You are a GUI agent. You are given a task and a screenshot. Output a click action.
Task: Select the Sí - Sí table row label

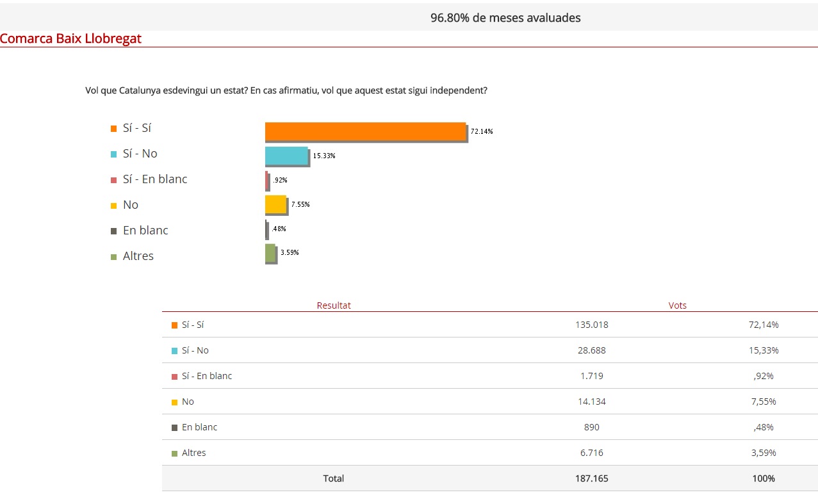[x=193, y=325]
